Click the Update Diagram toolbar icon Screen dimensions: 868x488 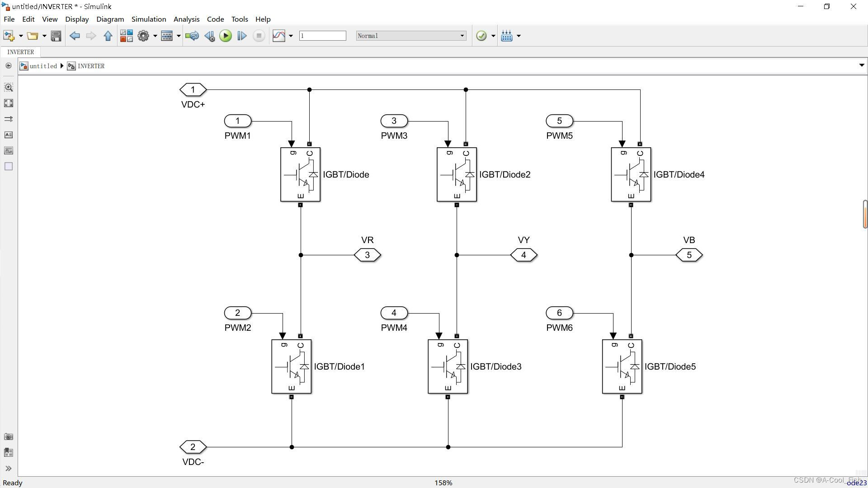pyautogui.click(x=192, y=36)
